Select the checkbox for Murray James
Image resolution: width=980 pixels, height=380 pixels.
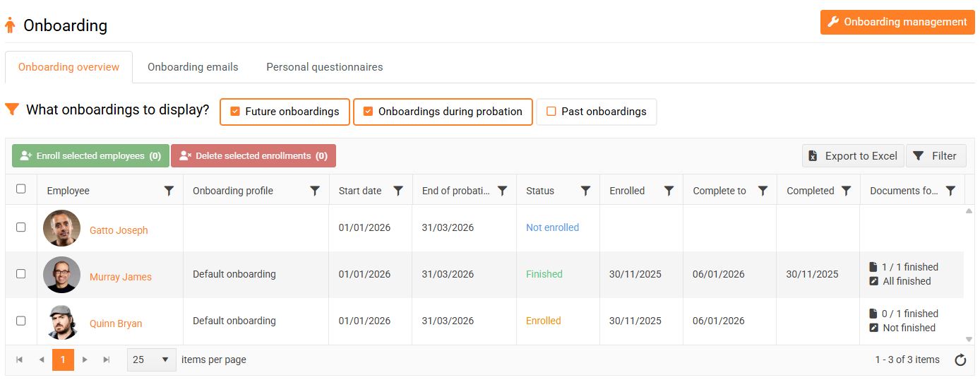click(x=21, y=274)
